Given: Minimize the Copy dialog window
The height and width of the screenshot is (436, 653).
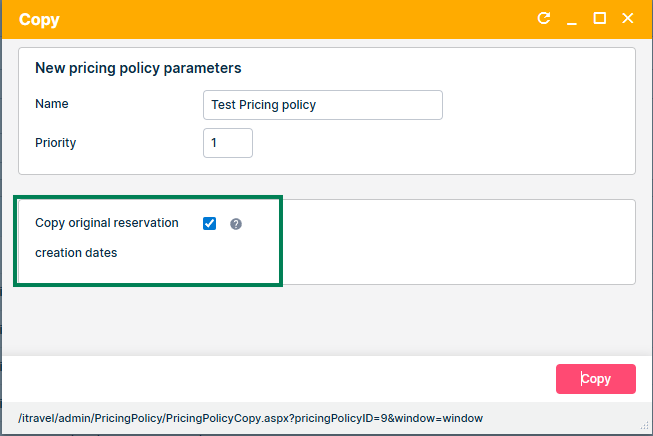Looking at the screenshot, I should coord(572,19).
